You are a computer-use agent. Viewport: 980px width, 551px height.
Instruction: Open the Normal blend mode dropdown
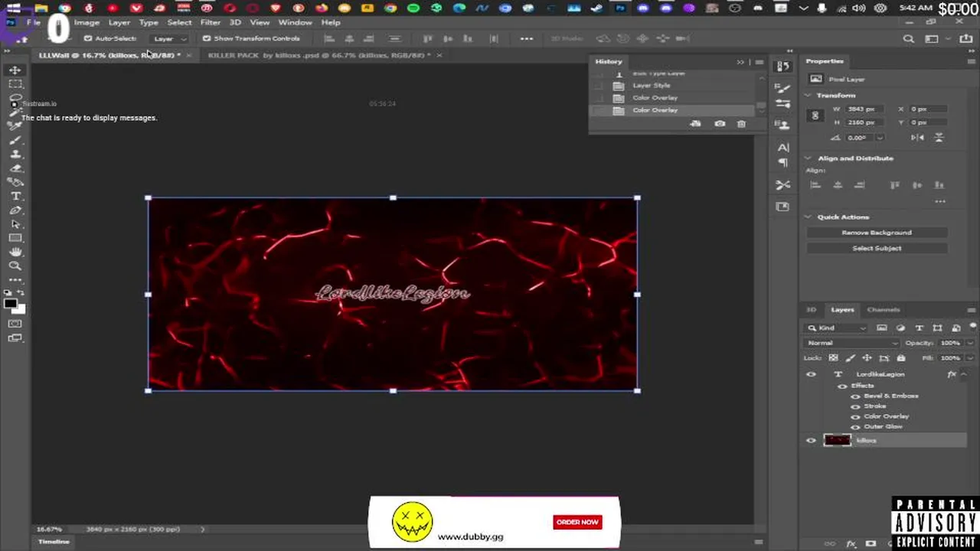tap(850, 343)
